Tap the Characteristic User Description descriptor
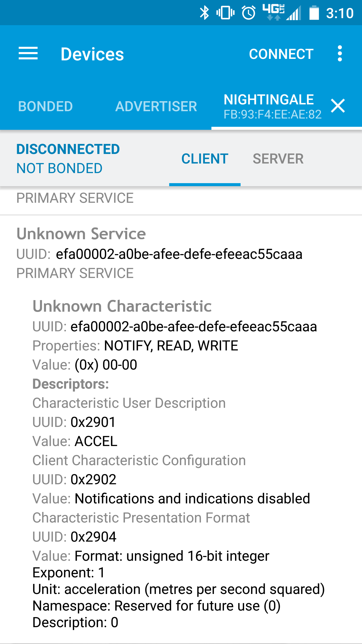The image size is (362, 644). (x=129, y=403)
